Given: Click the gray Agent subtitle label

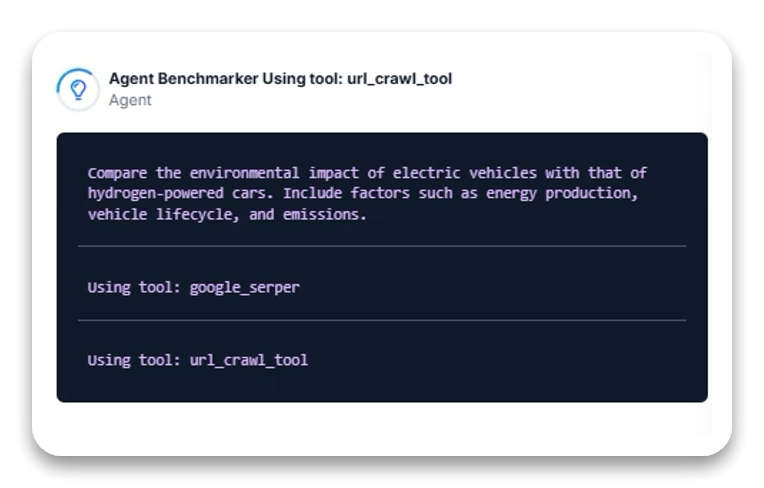Looking at the screenshot, I should (x=130, y=100).
